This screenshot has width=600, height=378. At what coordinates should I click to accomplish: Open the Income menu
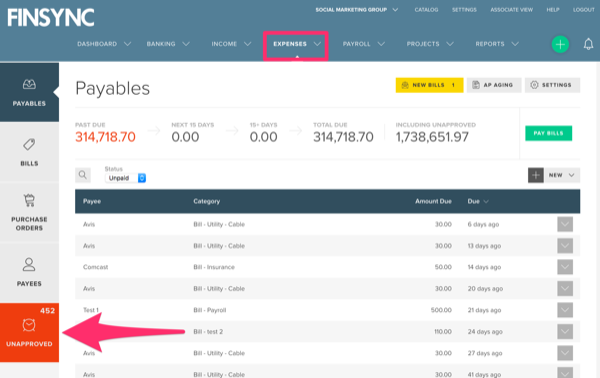point(231,44)
